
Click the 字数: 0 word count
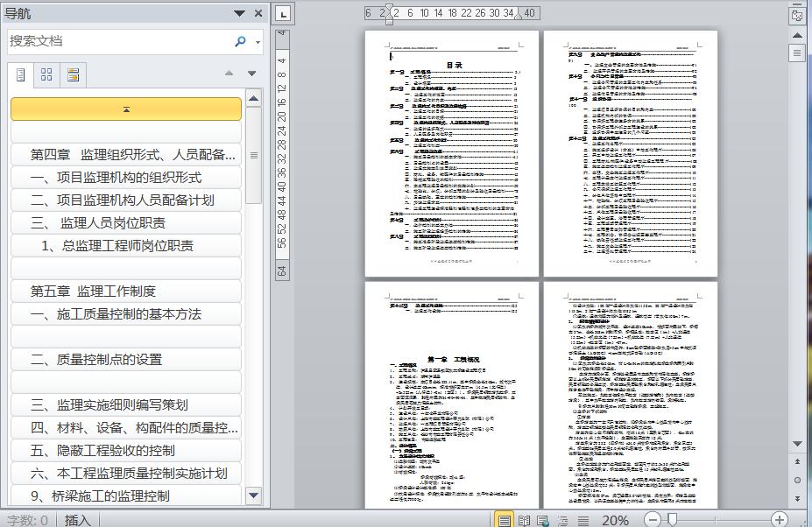point(27,520)
